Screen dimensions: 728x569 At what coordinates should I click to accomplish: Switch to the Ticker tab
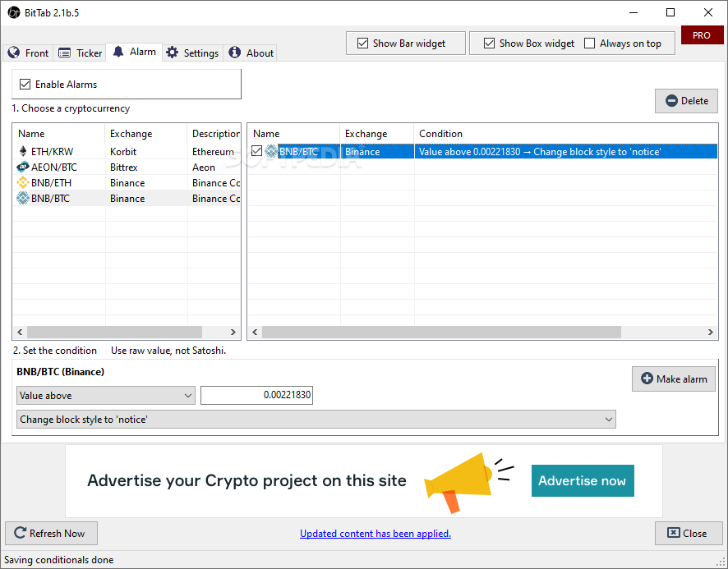(x=80, y=53)
